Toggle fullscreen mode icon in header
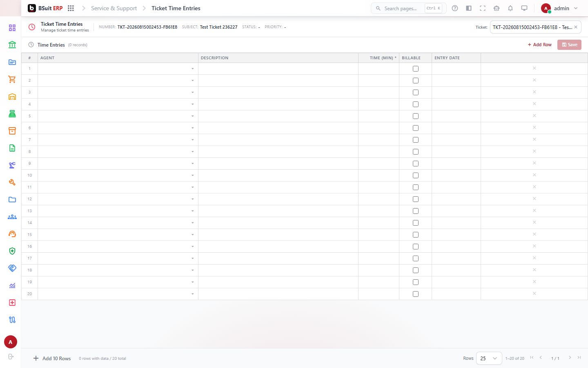The width and height of the screenshot is (588, 368). [x=483, y=8]
